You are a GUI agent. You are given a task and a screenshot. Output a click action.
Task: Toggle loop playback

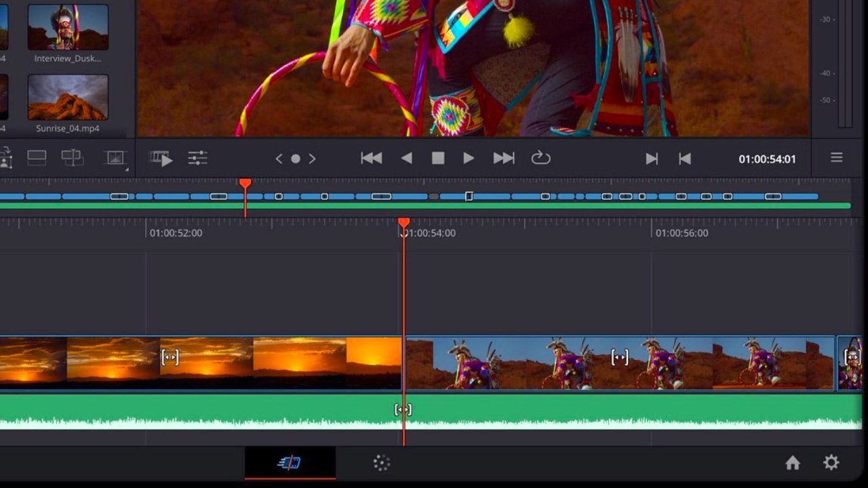(x=540, y=158)
